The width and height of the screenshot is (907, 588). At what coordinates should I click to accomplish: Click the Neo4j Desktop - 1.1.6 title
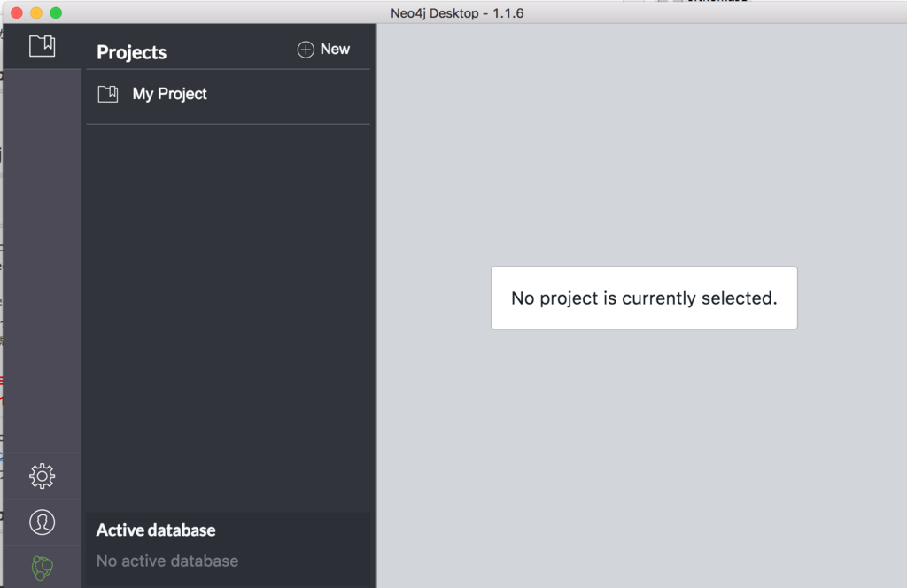click(457, 12)
